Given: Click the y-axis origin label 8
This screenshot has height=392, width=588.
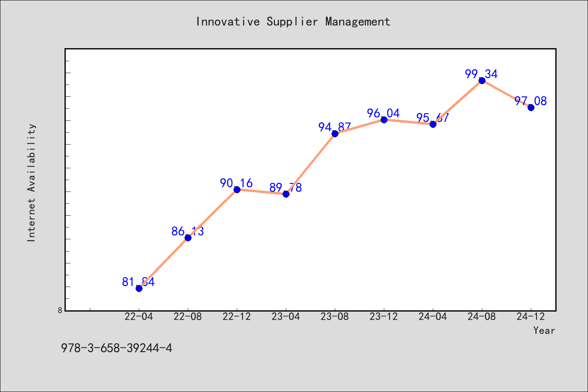Looking at the screenshot, I should pyautogui.click(x=60, y=310).
